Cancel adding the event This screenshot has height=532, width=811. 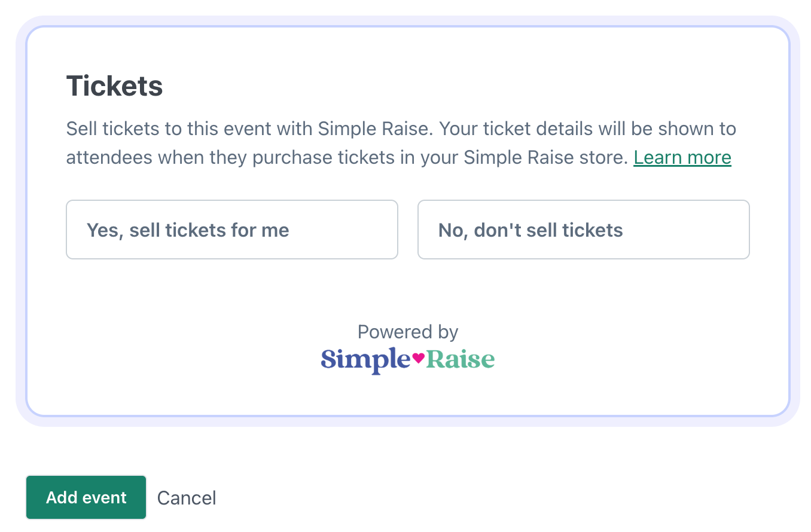[x=187, y=498]
